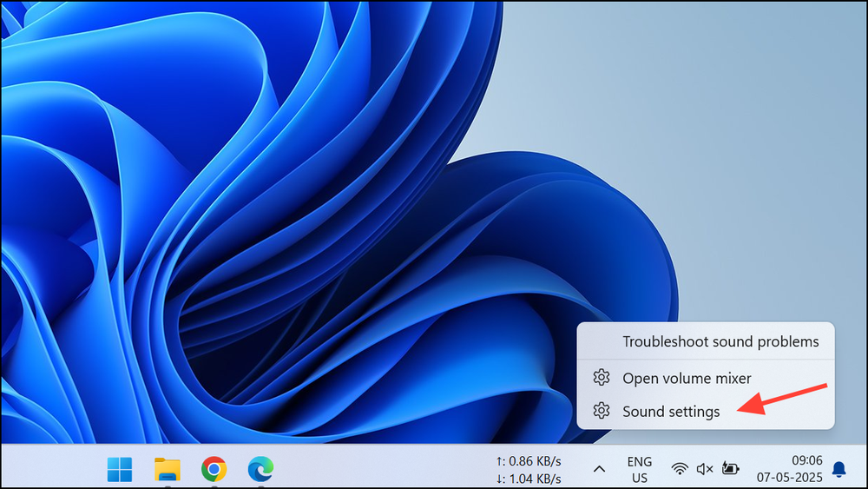Launch File Explorer from the taskbar
Viewport: 868px width, 489px height.
167,469
